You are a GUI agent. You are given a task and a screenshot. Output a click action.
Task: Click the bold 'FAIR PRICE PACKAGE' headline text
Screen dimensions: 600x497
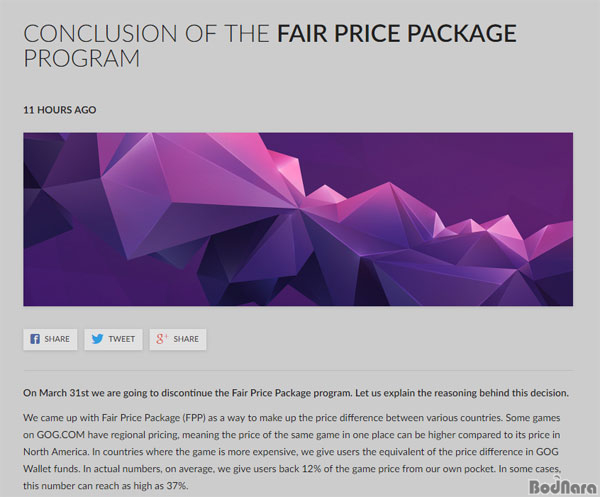[397, 33]
